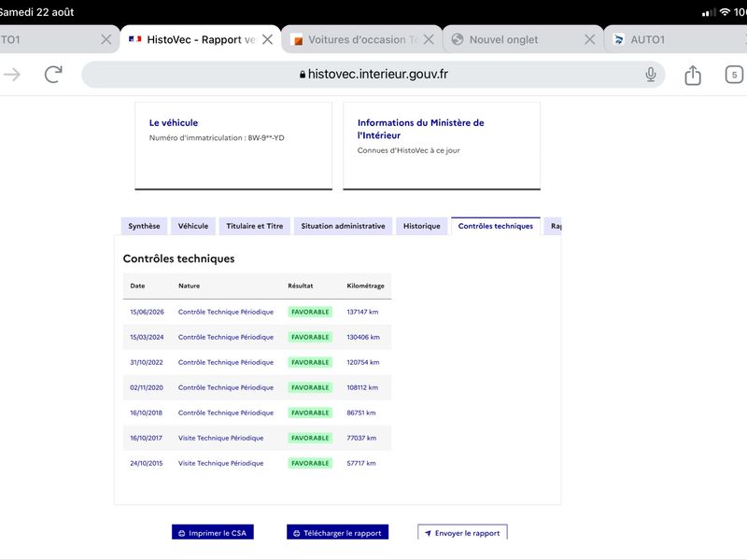Tap the Informations du Ministère de l'Intérieur card

tap(442, 146)
